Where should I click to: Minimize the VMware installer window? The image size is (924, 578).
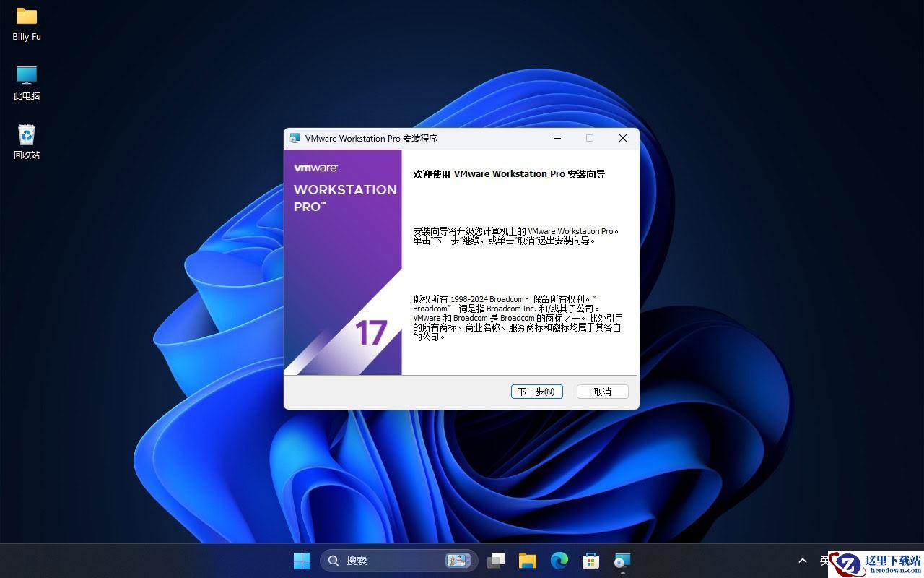(557, 139)
